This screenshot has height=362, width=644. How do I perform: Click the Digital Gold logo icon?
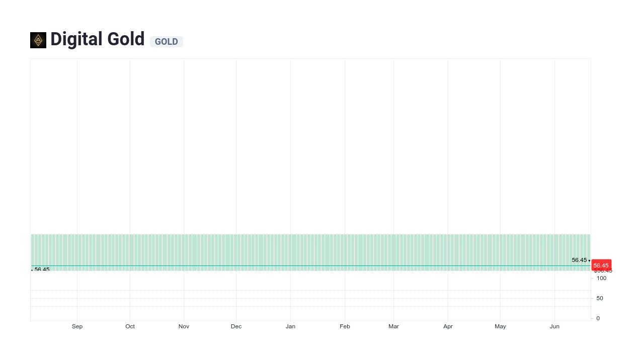click(38, 40)
